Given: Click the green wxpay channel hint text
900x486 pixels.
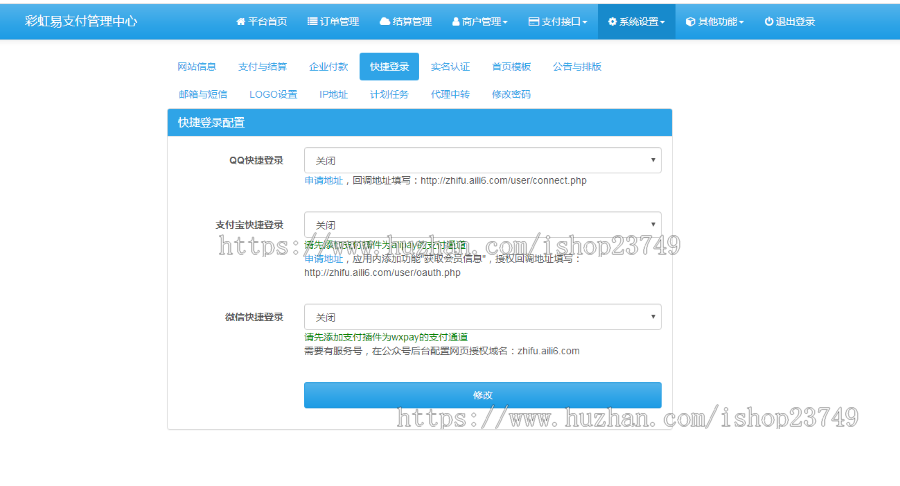Looking at the screenshot, I should pyautogui.click(x=386, y=337).
